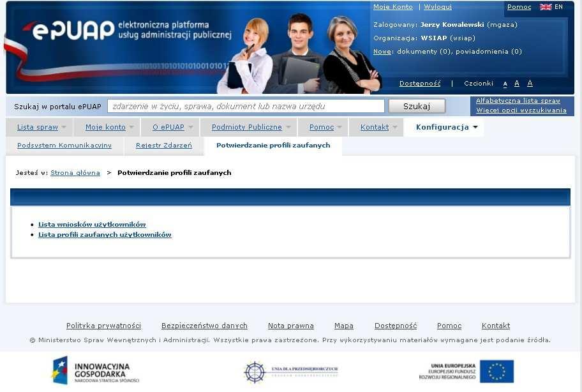
Task: Open Więcej opcji wyszukiwania link
Action: click(521, 110)
